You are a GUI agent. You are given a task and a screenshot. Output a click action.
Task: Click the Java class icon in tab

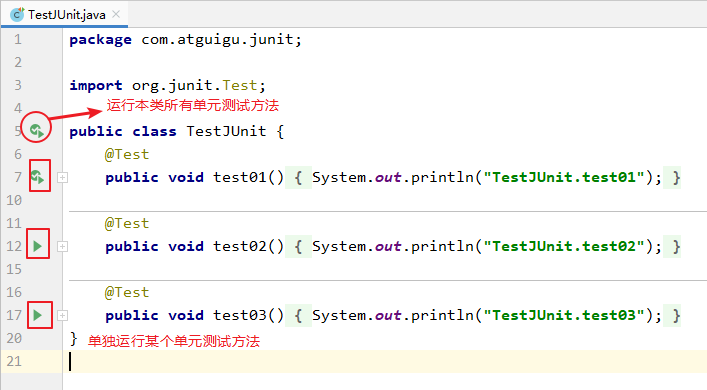[x=17, y=15]
